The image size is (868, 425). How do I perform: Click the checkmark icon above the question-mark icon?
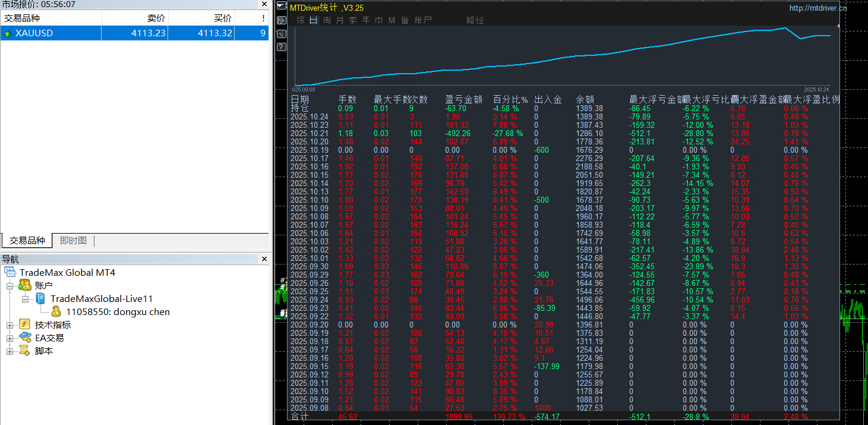point(282,34)
